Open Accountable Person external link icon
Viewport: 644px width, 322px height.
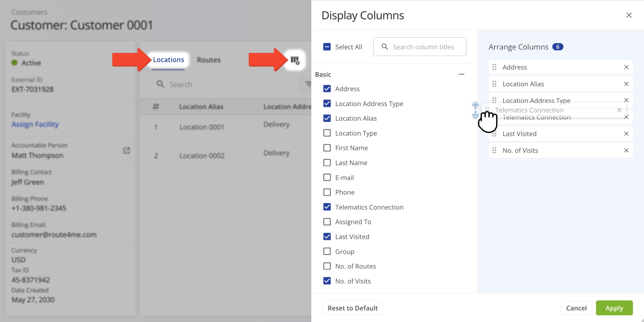[x=126, y=151]
